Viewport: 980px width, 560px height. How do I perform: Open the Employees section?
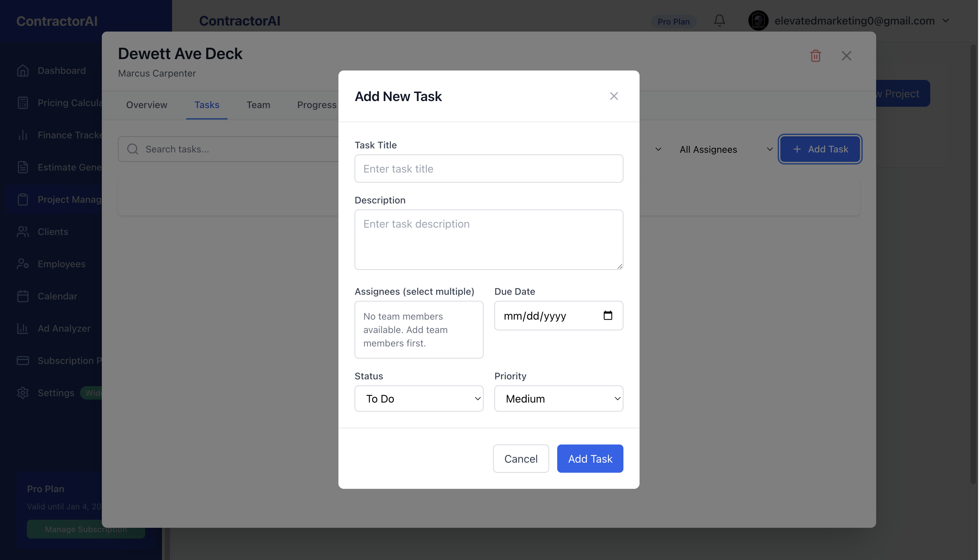pyautogui.click(x=62, y=264)
